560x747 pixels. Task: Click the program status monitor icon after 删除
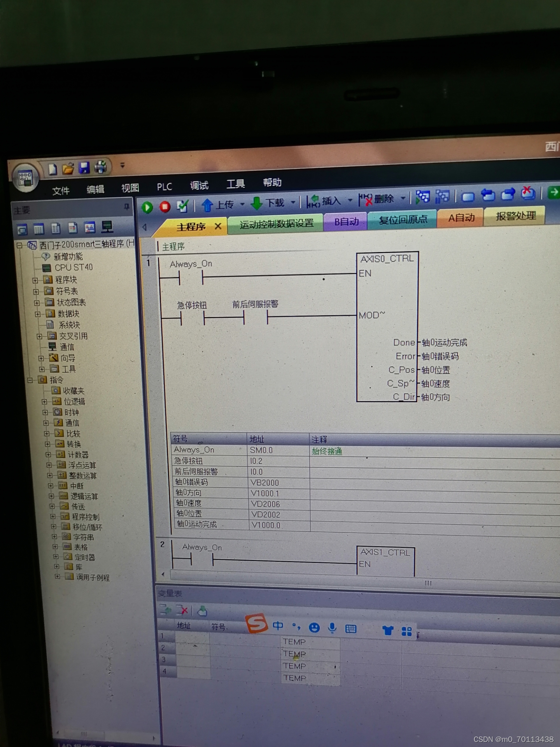tap(423, 197)
